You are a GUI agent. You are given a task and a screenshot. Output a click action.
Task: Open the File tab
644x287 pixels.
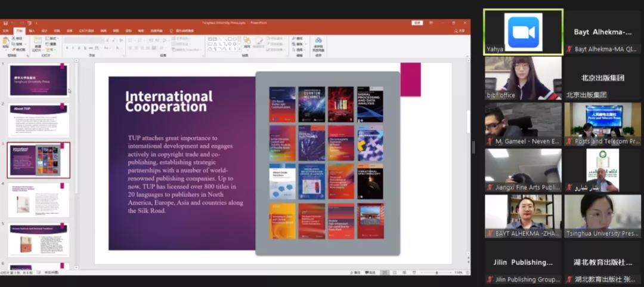tap(6, 30)
